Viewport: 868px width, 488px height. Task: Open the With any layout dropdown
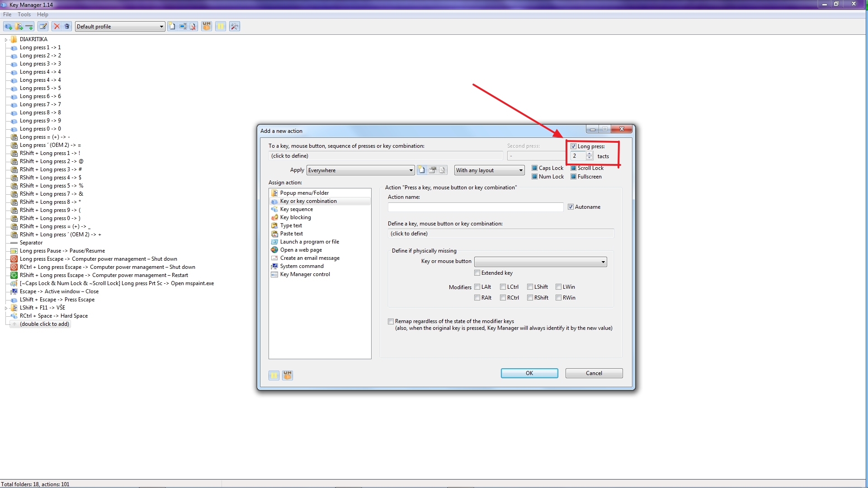(x=489, y=170)
